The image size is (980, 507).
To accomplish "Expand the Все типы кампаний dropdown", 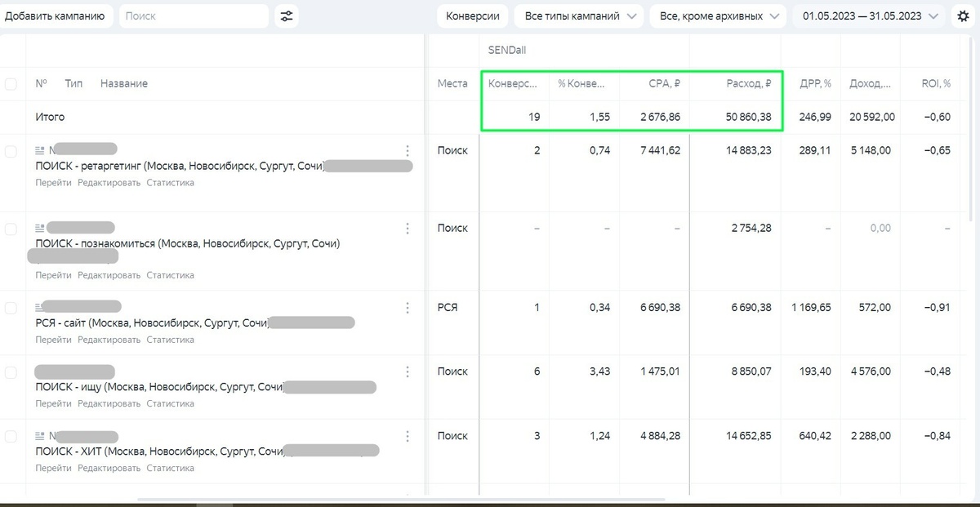I will click(x=580, y=16).
